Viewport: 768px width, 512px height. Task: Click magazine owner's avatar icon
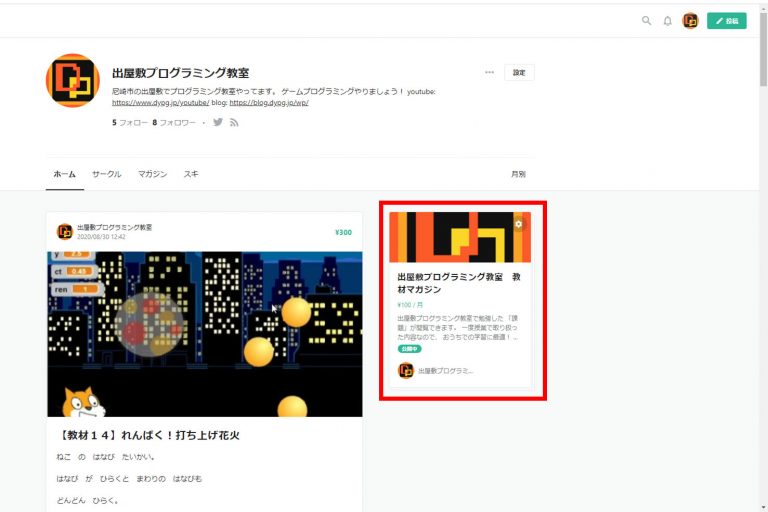coord(406,370)
